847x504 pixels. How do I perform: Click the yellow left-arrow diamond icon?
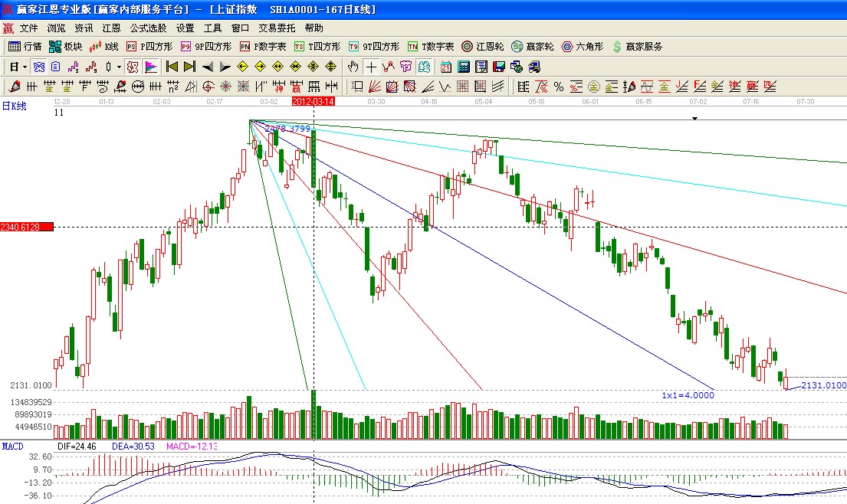tap(242, 67)
